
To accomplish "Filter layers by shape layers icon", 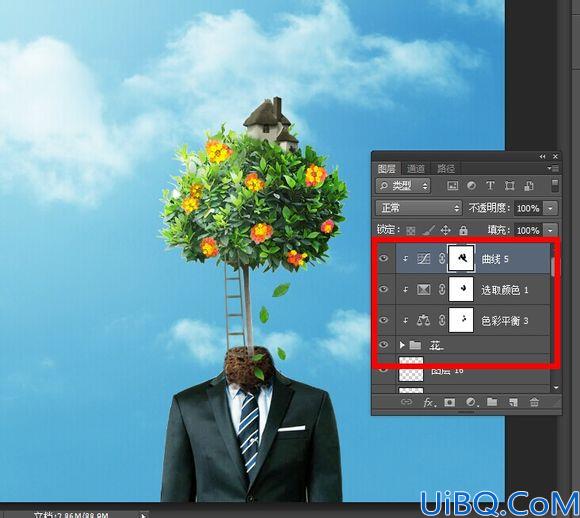I will (510, 186).
